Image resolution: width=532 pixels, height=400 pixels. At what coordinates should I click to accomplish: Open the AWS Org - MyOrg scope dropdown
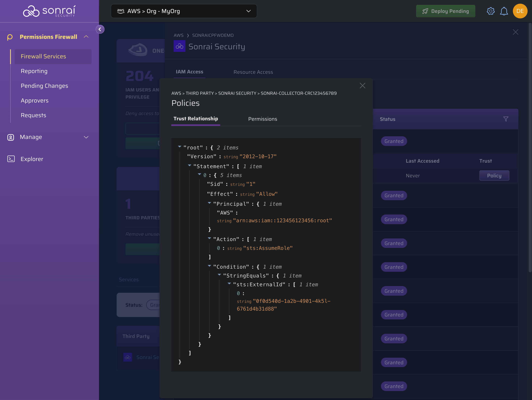184,11
